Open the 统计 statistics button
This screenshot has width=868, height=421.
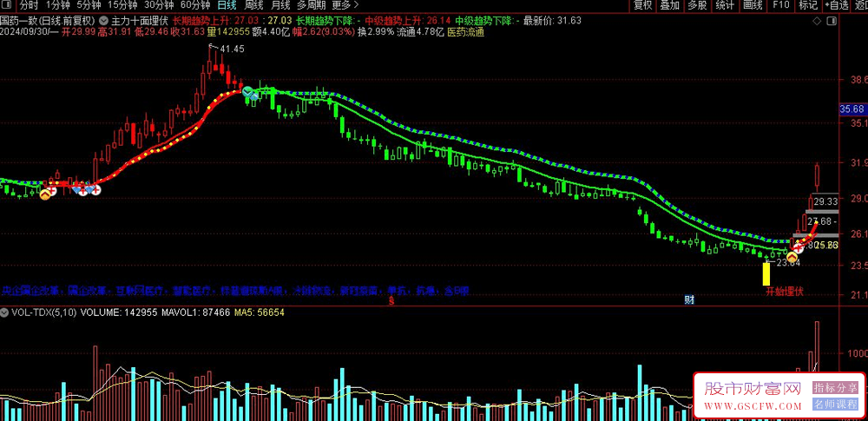pos(725,5)
